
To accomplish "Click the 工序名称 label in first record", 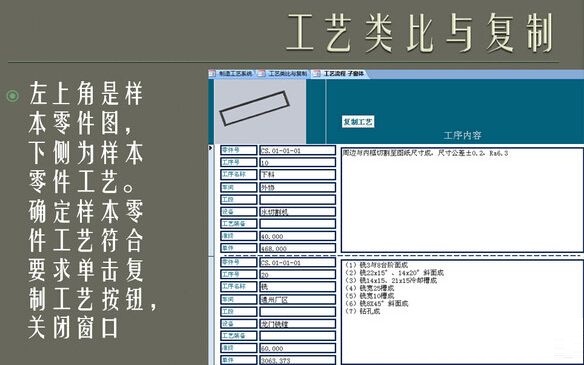I will pos(238,174).
